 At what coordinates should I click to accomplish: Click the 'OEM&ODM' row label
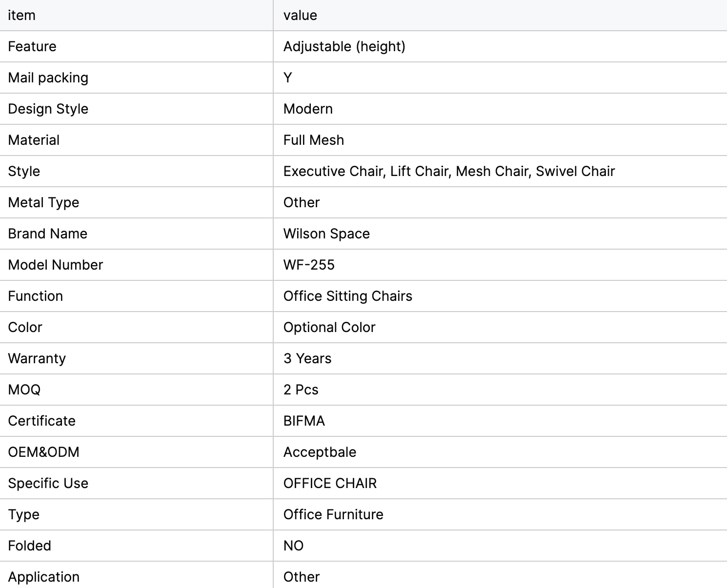(43, 452)
